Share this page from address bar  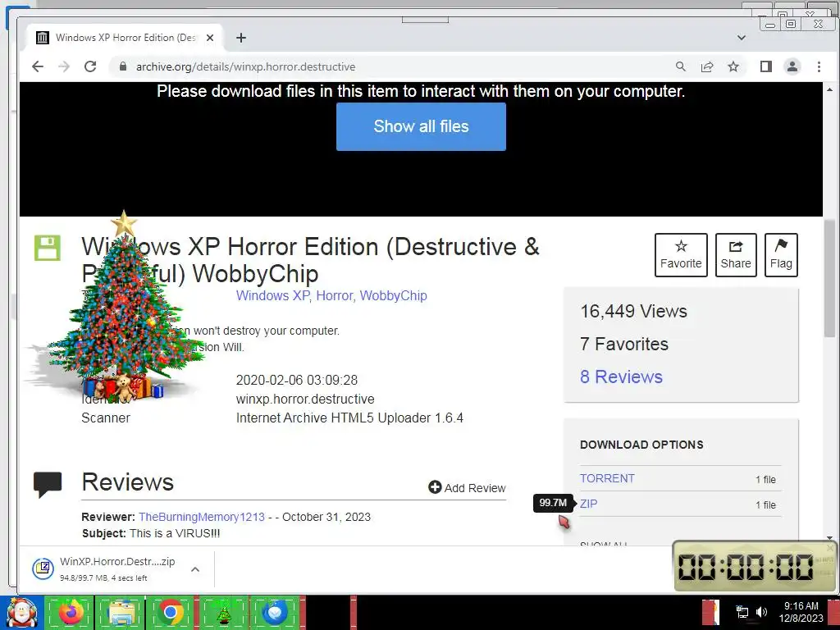(x=707, y=66)
